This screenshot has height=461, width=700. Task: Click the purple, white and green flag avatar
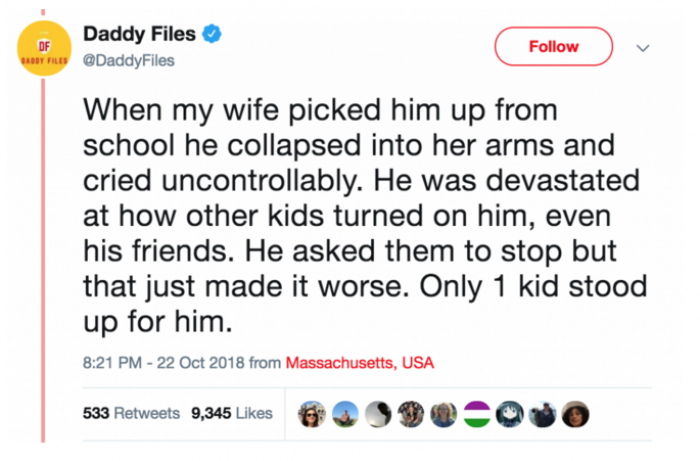(x=477, y=414)
